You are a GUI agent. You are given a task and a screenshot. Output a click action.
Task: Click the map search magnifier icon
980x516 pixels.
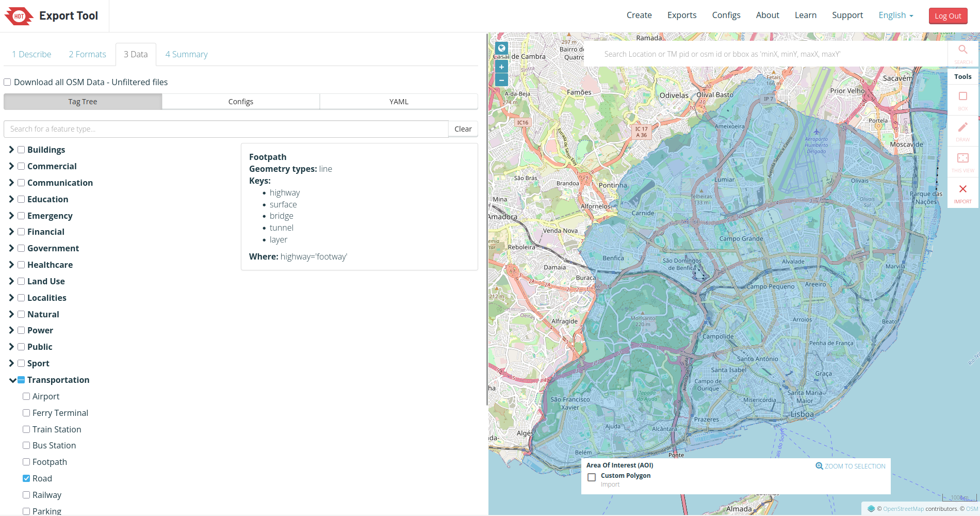point(962,50)
